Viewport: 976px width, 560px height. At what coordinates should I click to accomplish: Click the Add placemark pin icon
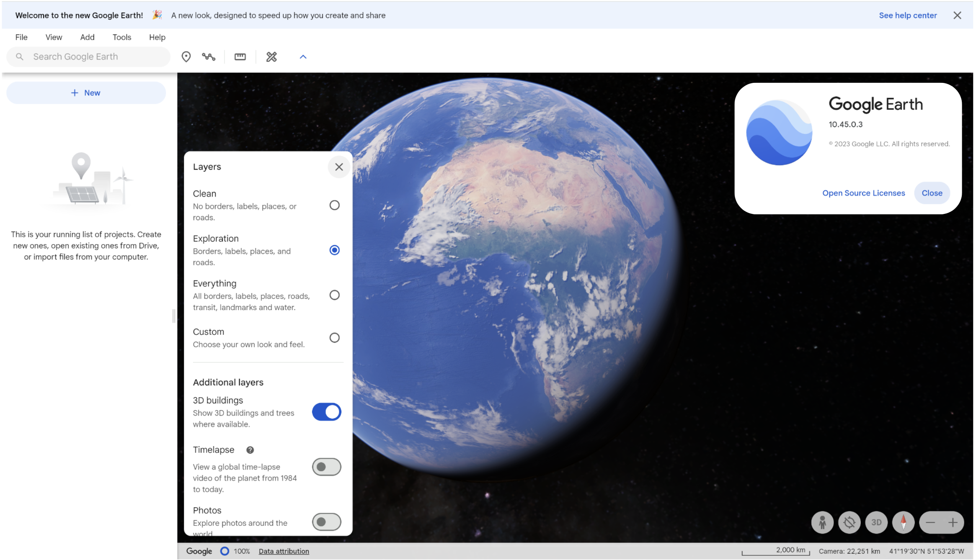pos(186,57)
